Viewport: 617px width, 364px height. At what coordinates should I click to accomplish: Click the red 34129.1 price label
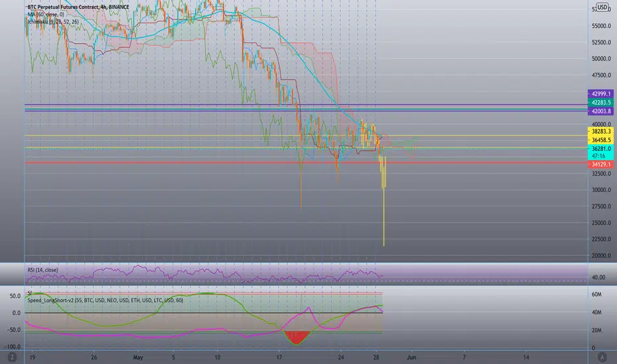pyautogui.click(x=600, y=165)
